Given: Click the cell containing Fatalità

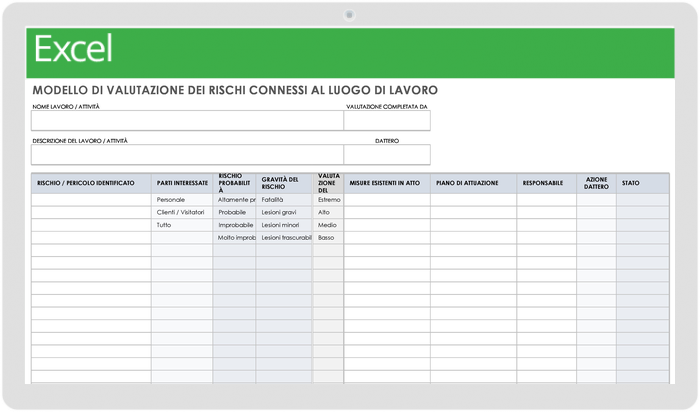Looking at the screenshot, I should [x=284, y=200].
